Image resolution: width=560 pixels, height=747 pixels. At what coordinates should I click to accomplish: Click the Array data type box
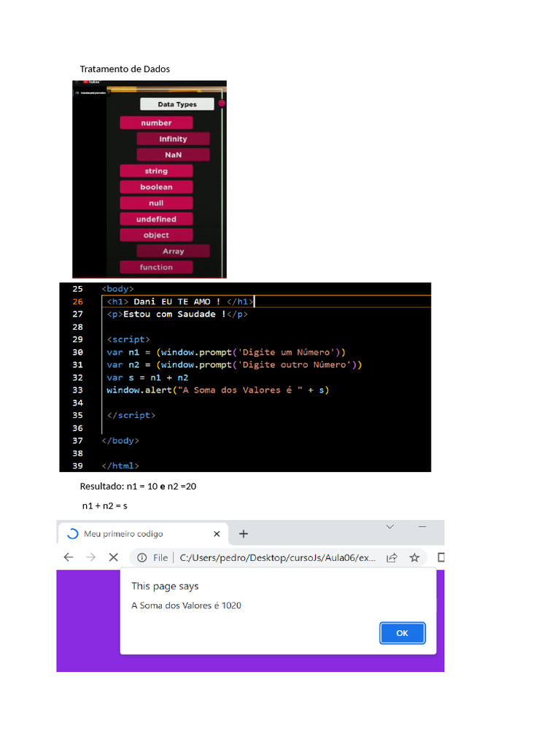click(173, 251)
